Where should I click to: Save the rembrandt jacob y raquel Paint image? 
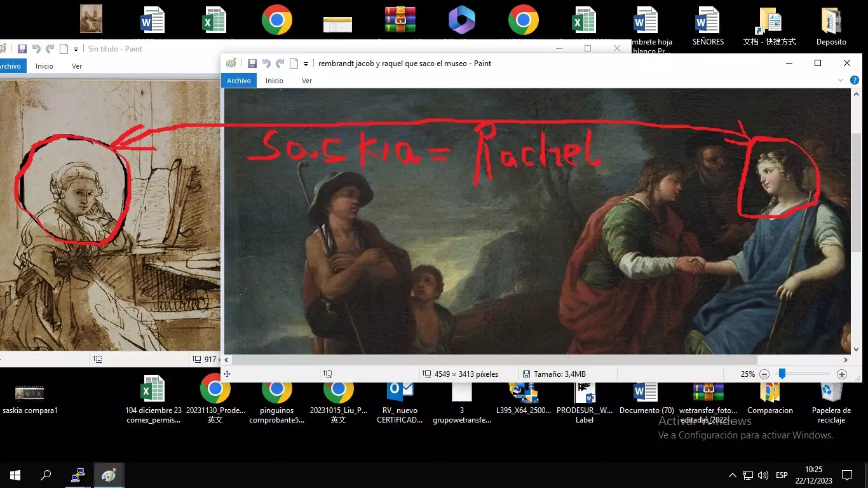[252, 64]
